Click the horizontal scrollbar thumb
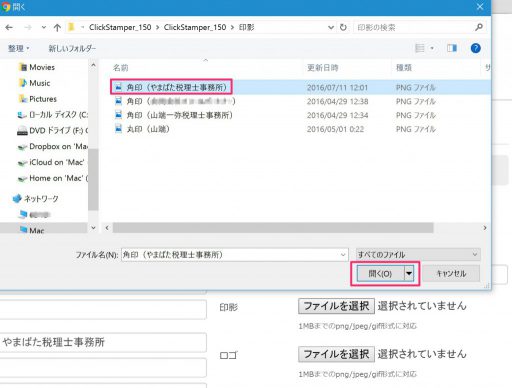Image resolution: width=512 pixels, height=388 pixels. click(x=273, y=228)
